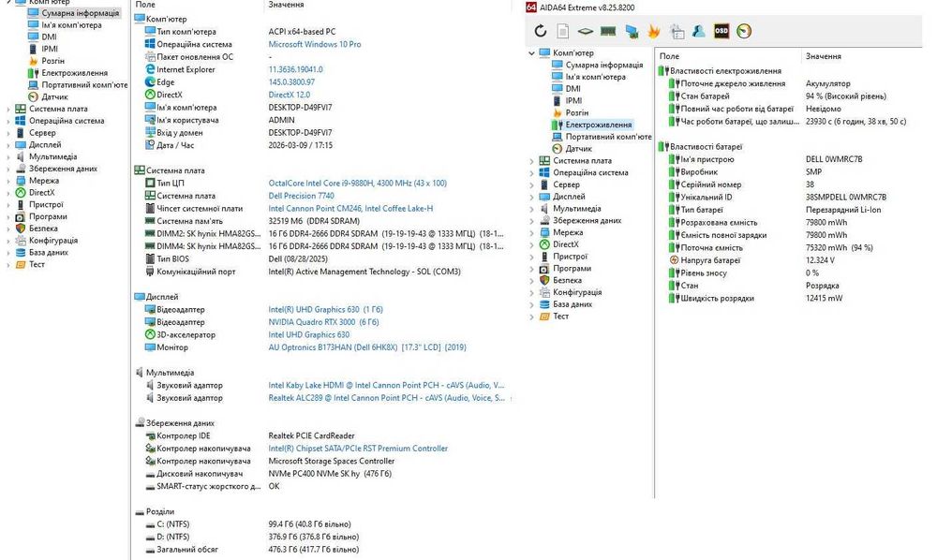Open the OctalCore Intel Core i9-9880H link
937x560 pixels.
tap(357, 184)
